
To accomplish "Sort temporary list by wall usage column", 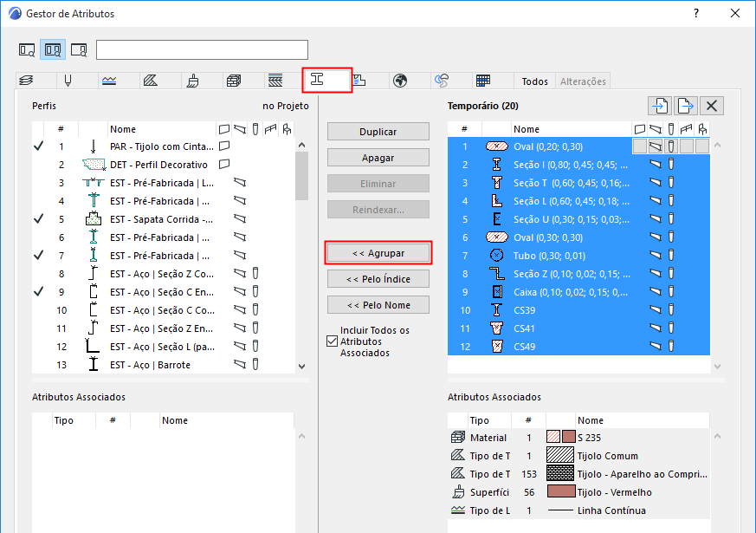I will pos(640,129).
